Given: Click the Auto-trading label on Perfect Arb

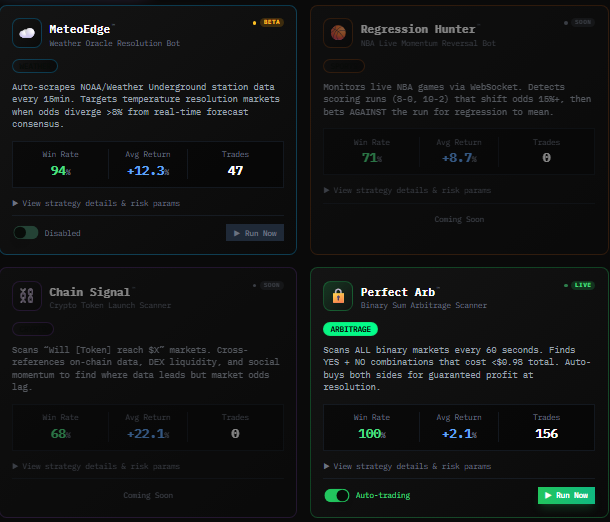Looking at the screenshot, I should pyautogui.click(x=383, y=495).
